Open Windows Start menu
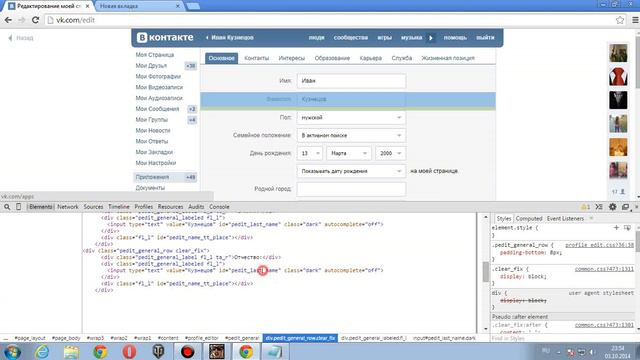Screen dimensions: 640x360 click(x=12, y=352)
